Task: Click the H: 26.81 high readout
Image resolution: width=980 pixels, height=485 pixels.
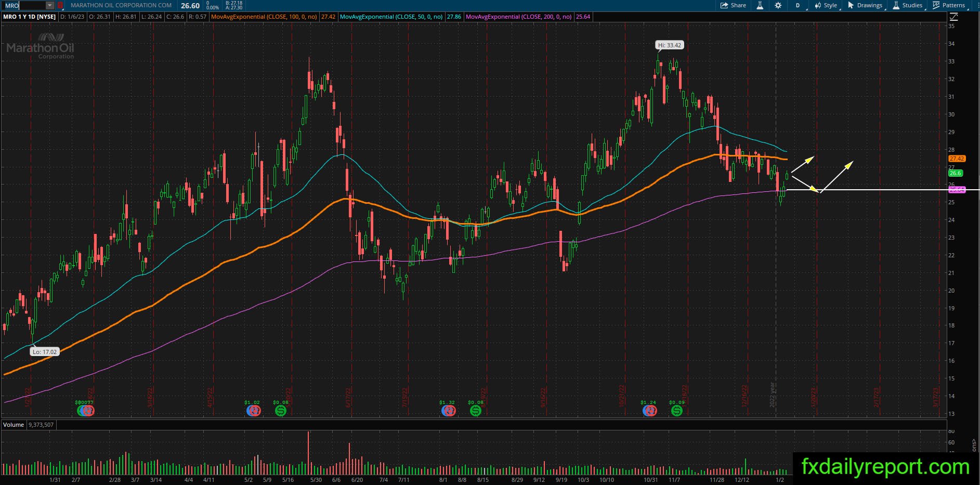Action: click(126, 17)
